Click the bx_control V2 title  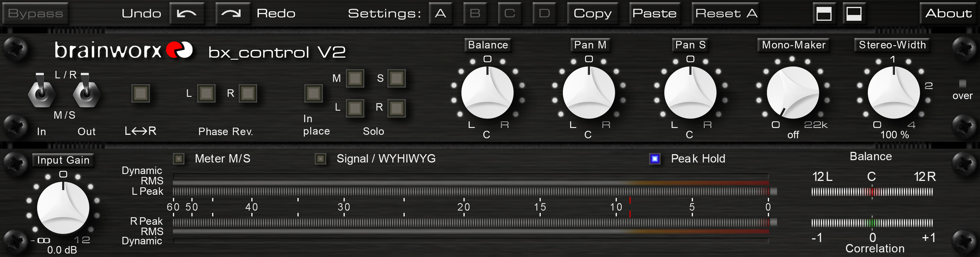(277, 52)
